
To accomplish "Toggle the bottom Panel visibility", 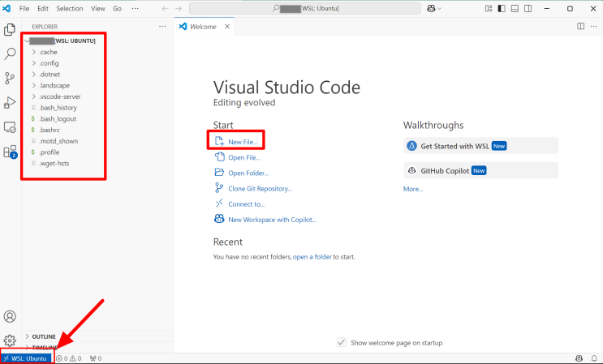I will 515,8.
